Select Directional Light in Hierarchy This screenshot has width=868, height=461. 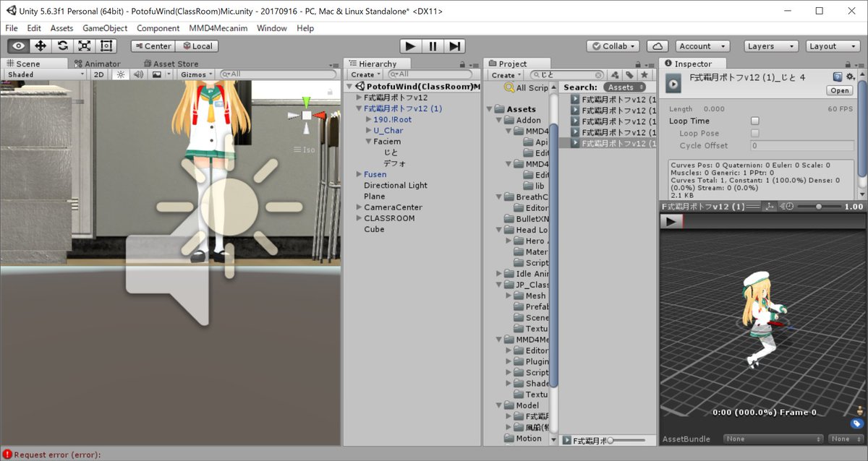[x=396, y=185]
